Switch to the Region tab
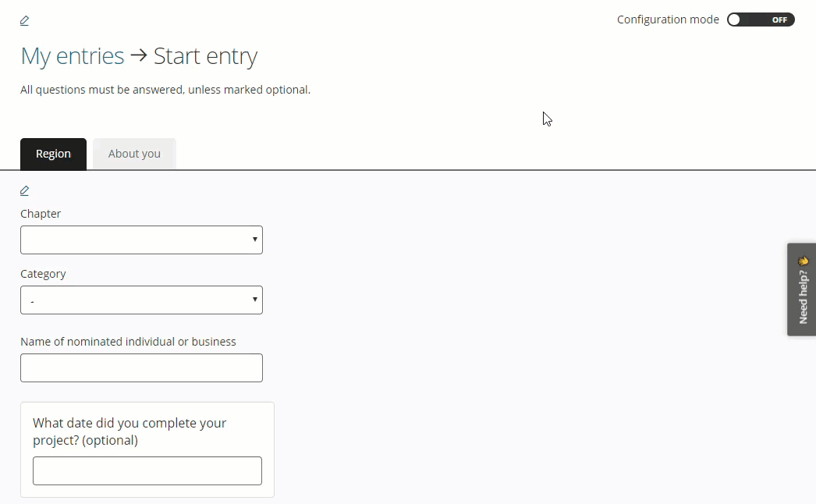This screenshot has height=504, width=816. click(x=53, y=154)
